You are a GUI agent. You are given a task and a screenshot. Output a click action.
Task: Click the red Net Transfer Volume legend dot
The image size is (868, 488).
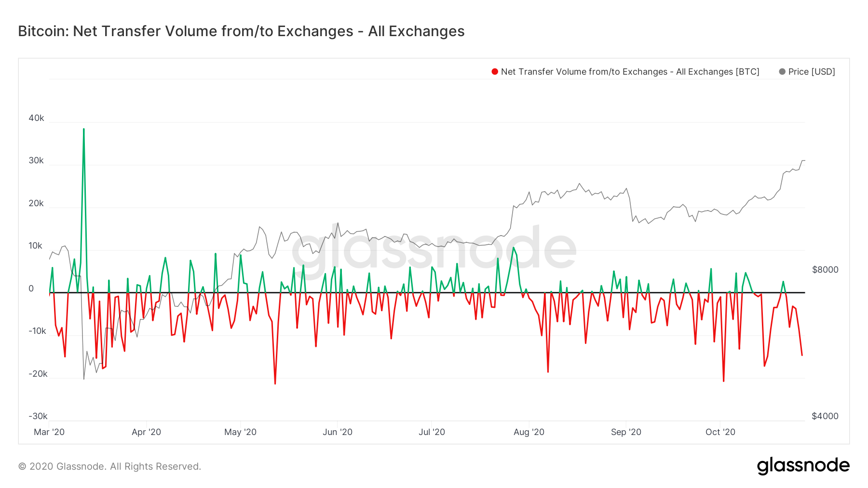point(495,72)
